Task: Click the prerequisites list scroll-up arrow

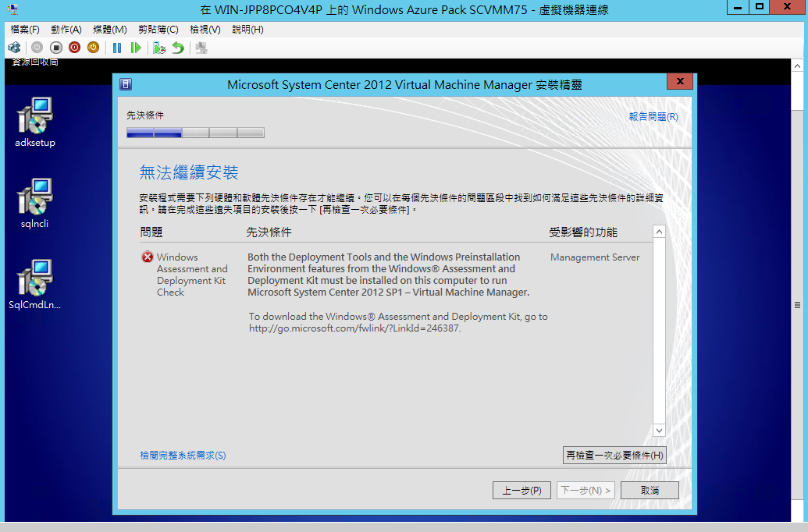Action: pos(659,232)
